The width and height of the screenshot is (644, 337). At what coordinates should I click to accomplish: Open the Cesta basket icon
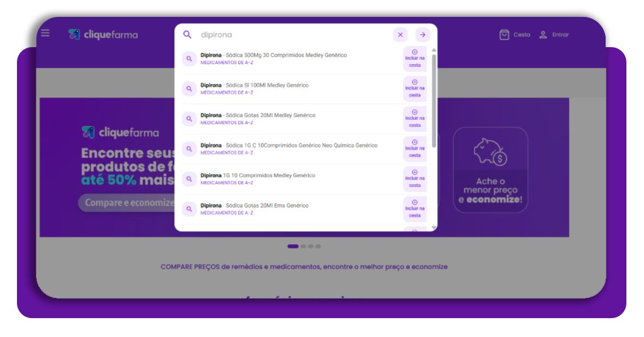click(504, 35)
